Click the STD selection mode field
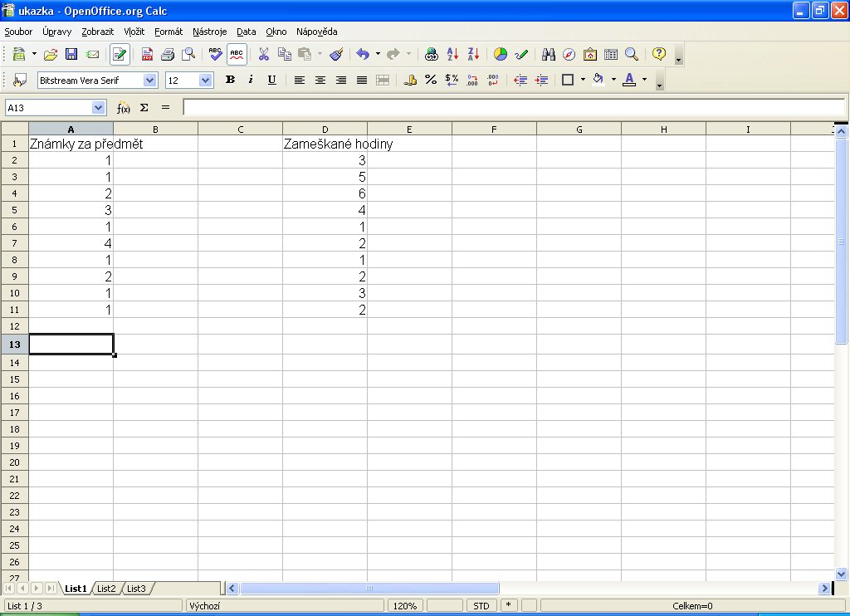Viewport: 850px width, 616px height. (x=481, y=606)
